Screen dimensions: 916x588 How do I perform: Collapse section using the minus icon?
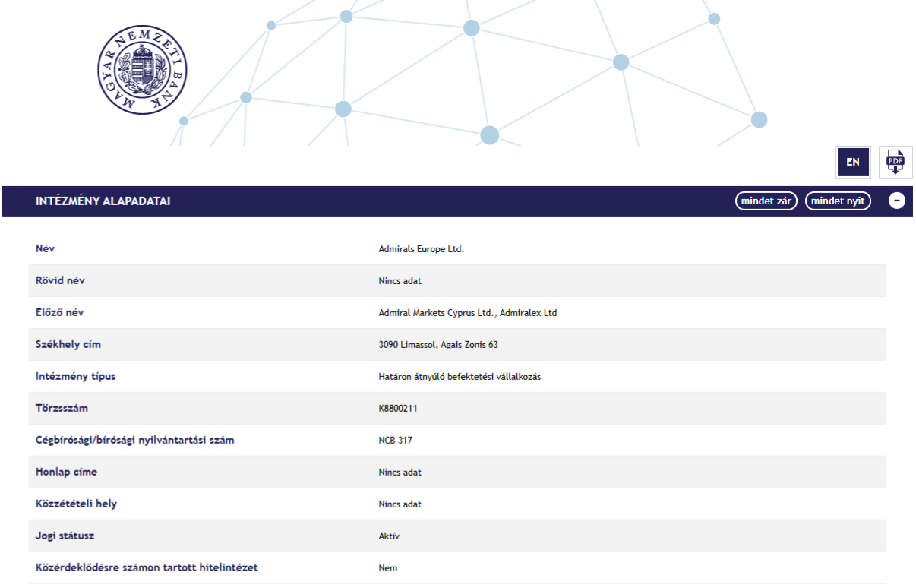click(x=897, y=201)
